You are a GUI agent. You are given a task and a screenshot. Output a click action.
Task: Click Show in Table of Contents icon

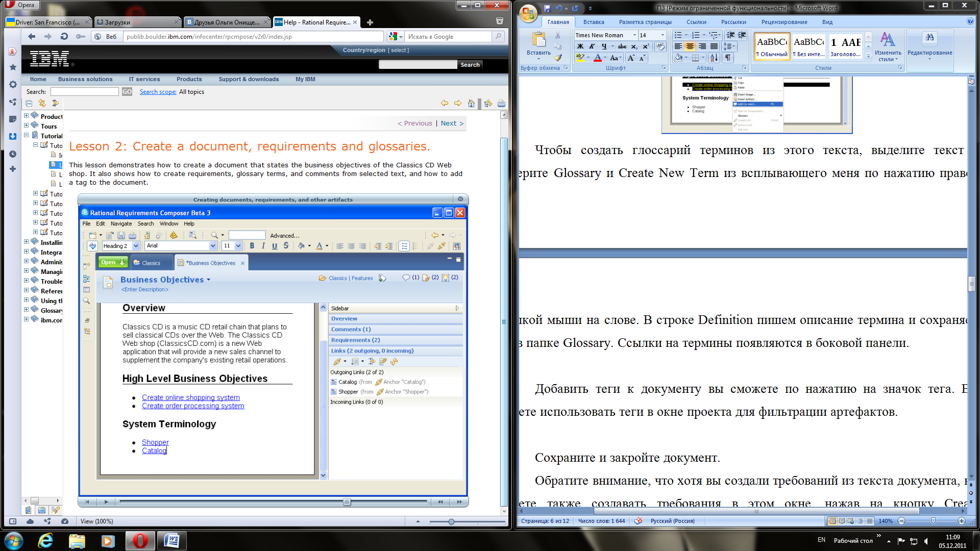(488, 103)
